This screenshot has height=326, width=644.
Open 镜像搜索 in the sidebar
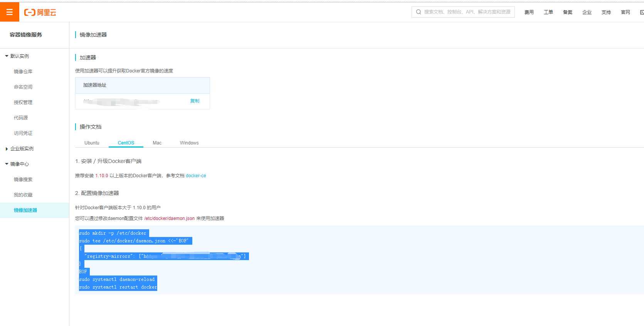[x=23, y=180]
